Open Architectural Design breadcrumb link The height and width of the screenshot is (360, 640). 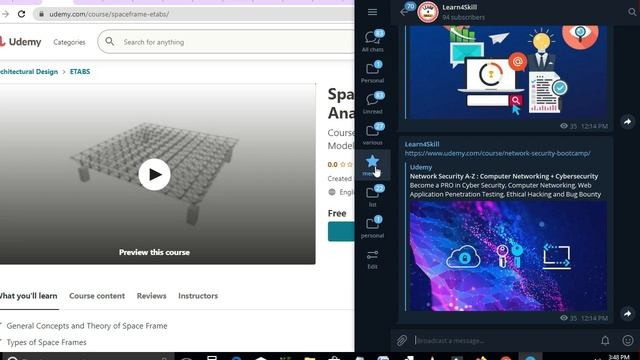click(x=29, y=71)
